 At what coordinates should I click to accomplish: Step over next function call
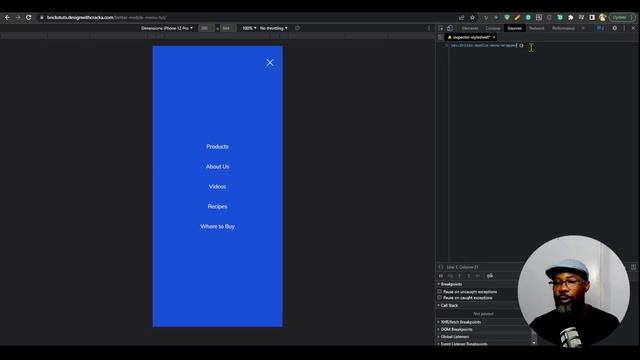450,276
